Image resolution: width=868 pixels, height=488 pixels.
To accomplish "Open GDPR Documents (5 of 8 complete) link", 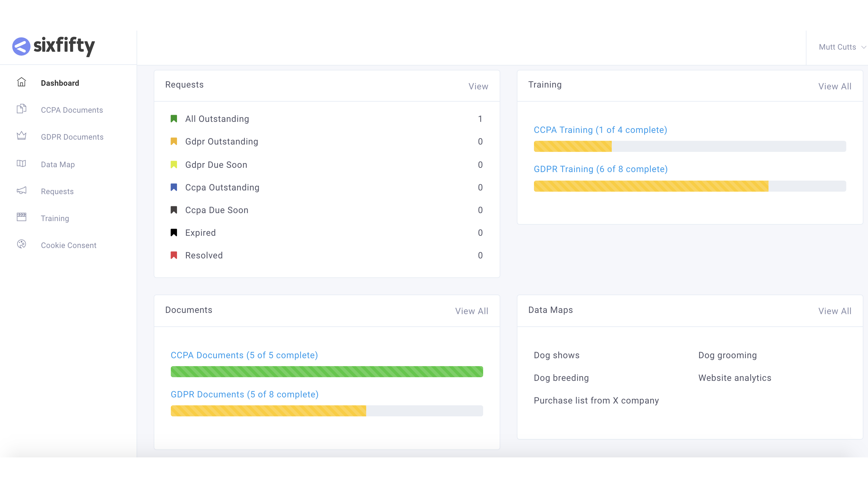I will tap(245, 394).
